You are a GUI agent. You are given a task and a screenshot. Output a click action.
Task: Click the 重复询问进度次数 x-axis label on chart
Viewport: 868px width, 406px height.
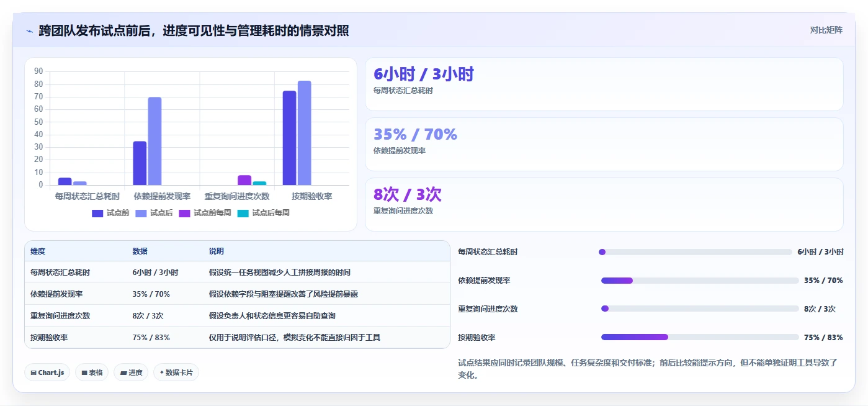point(237,196)
